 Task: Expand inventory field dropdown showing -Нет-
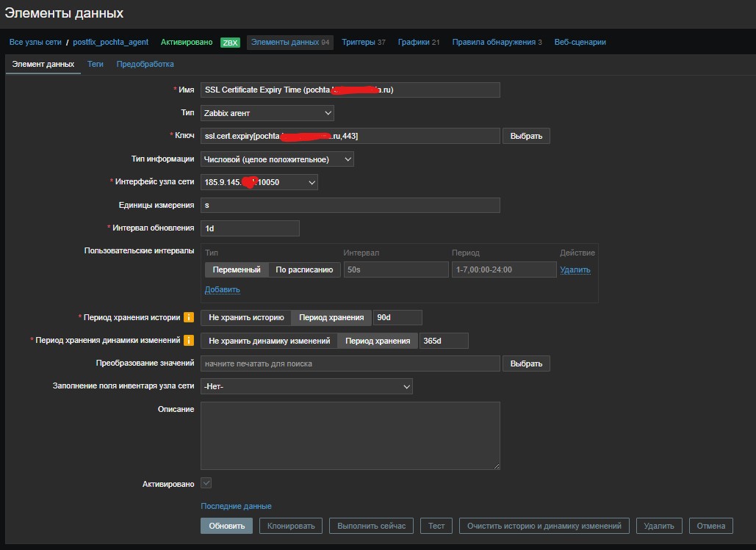pos(306,386)
